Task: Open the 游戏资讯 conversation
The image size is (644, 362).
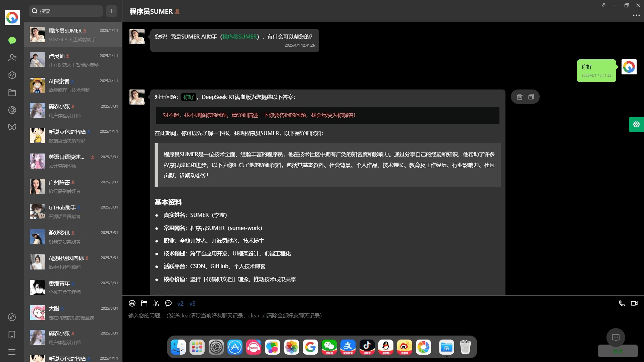Action: (73, 237)
